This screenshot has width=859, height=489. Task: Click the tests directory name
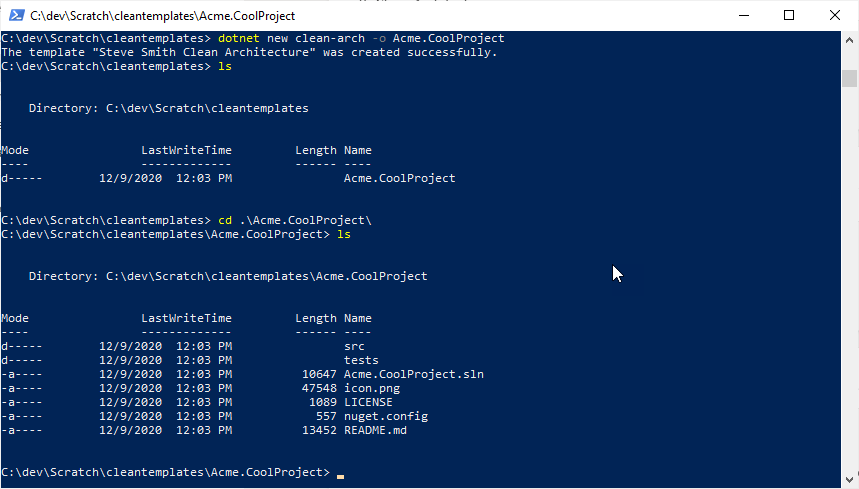click(x=361, y=360)
